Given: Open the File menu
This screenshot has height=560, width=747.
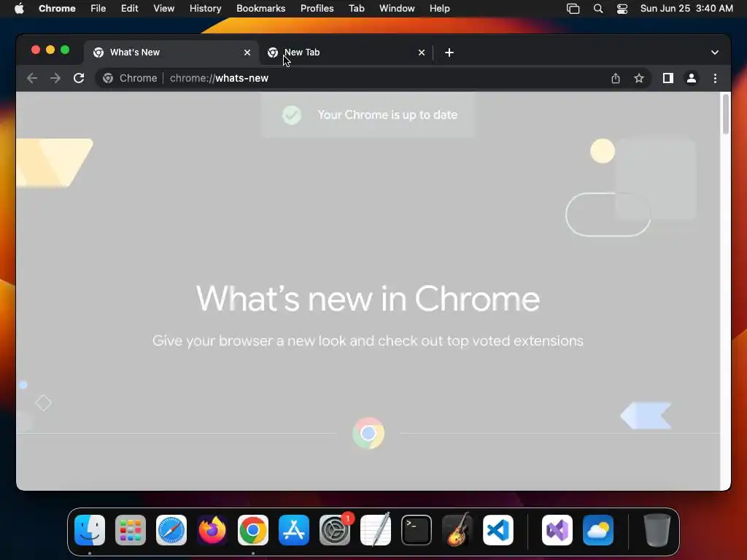Looking at the screenshot, I should [x=98, y=9].
